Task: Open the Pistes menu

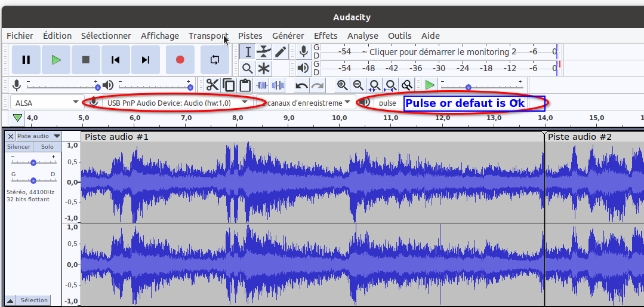Action: point(250,36)
